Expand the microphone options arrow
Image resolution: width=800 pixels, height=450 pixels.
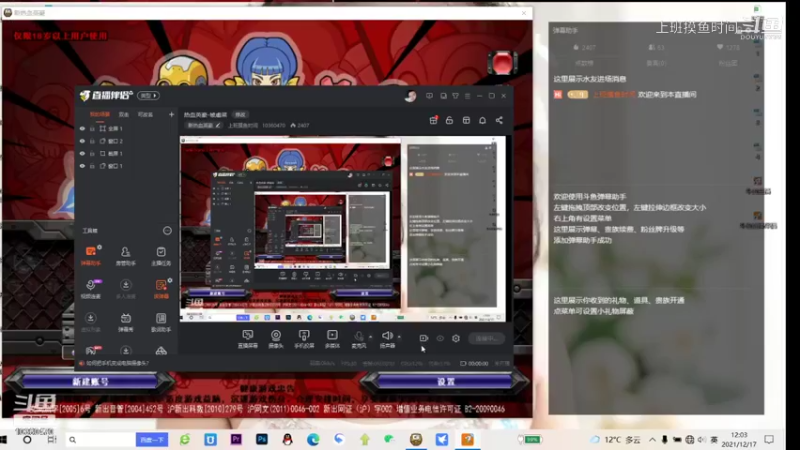[370, 337]
